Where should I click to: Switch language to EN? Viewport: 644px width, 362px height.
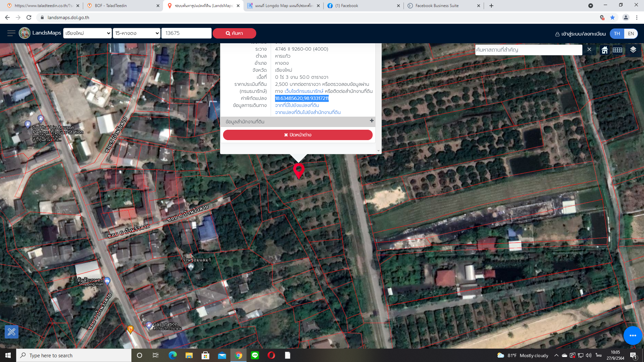631,34
